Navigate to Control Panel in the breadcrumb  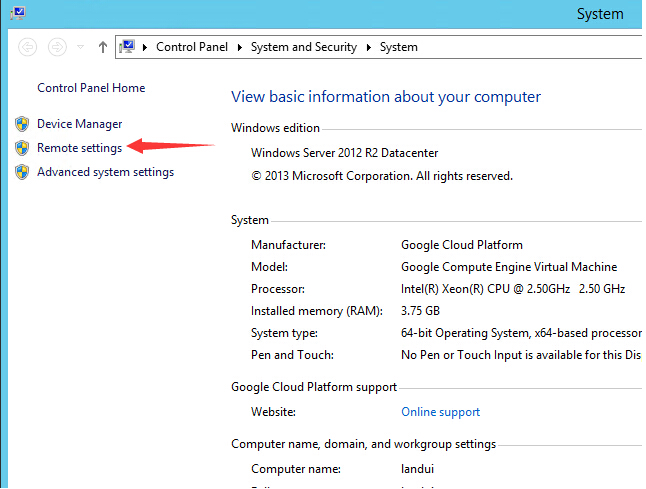point(192,47)
